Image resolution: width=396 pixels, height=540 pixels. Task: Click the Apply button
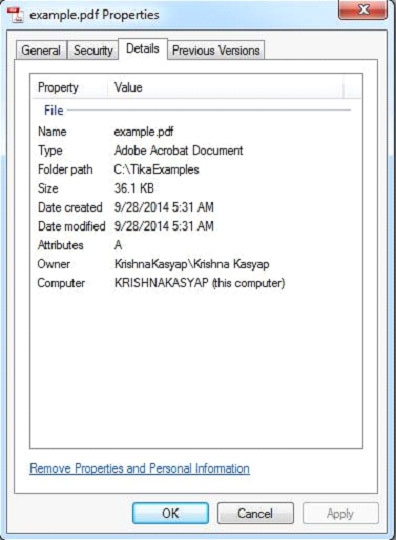coord(340,513)
